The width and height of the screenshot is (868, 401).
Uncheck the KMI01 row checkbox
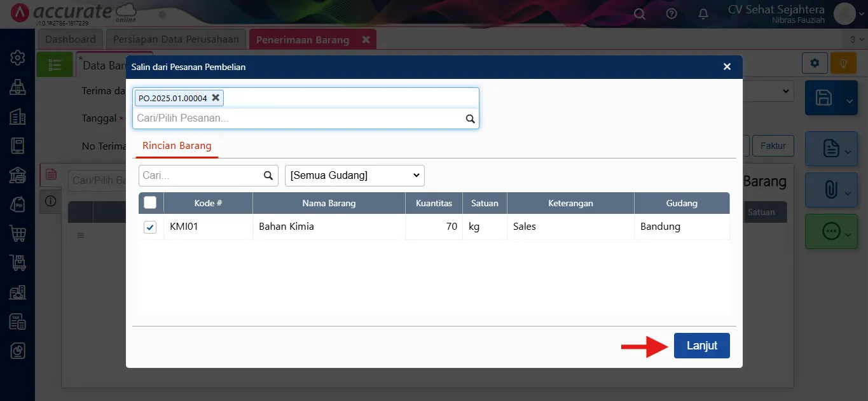(x=150, y=227)
